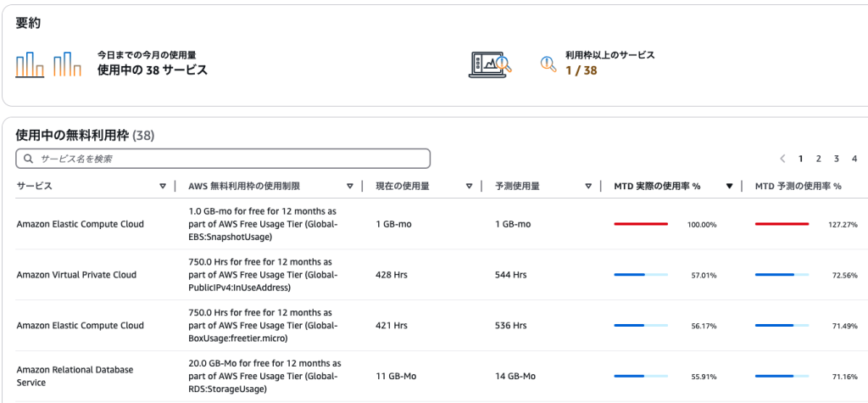Click the 11 GB-Mo current usage cell
The image size is (868, 403).
click(x=396, y=376)
